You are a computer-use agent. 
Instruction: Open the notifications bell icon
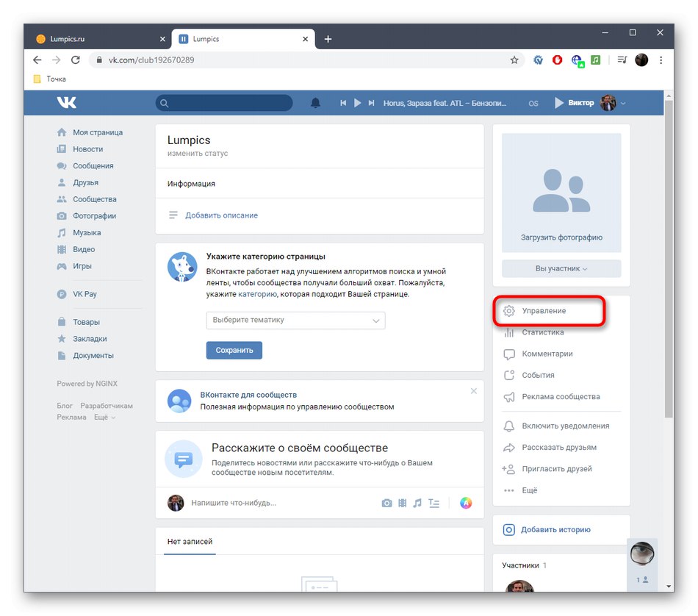tap(315, 103)
